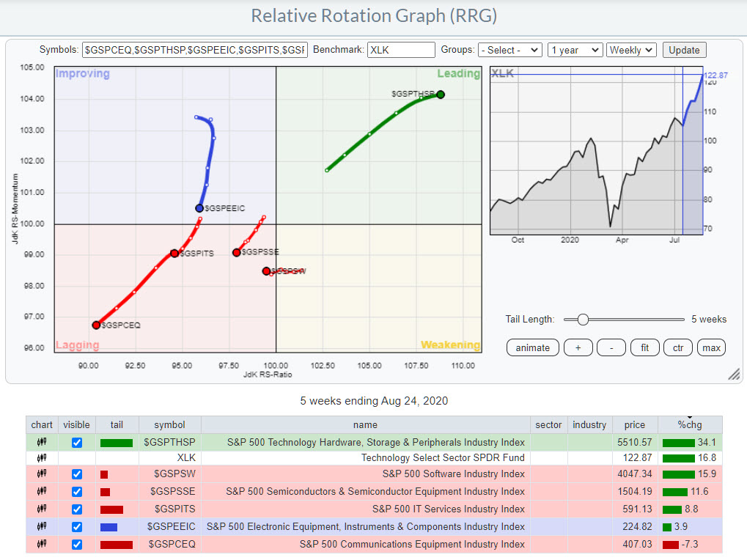Uncheck visibility for $GSPTHSP
This screenshot has height=560, width=747.
coord(77,443)
